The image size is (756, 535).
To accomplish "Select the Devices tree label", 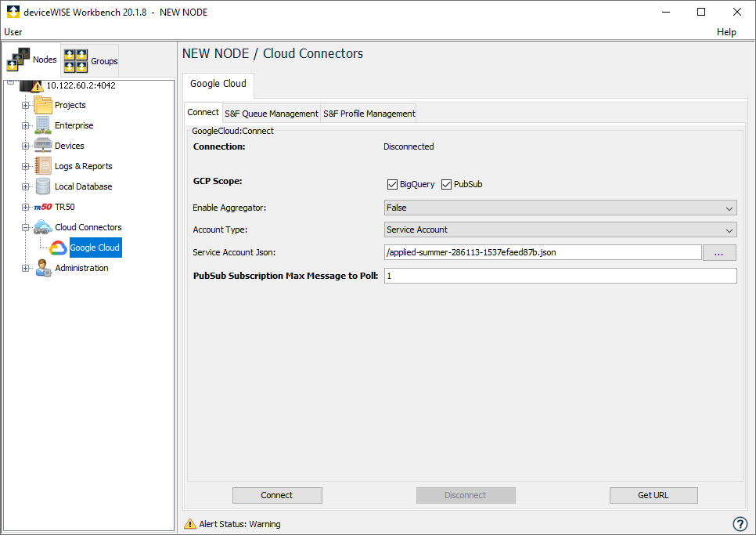I will [x=70, y=146].
